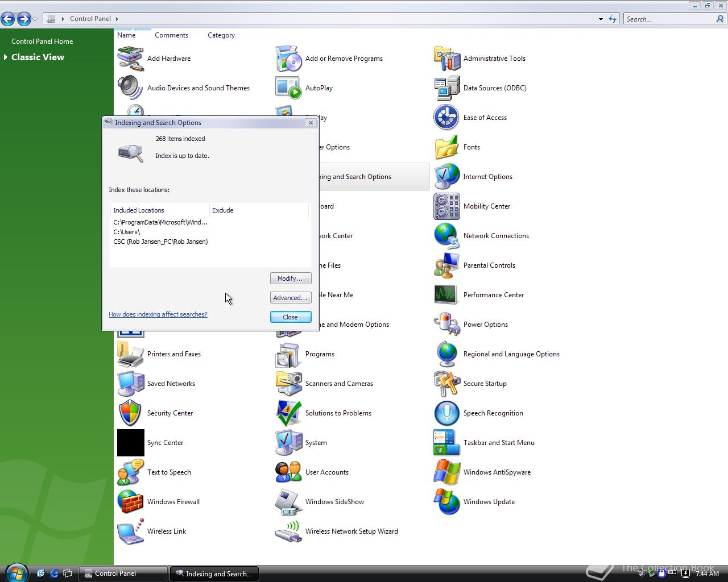Open the Mobility Center icon
This screenshot has width=728, height=582.
click(446, 206)
